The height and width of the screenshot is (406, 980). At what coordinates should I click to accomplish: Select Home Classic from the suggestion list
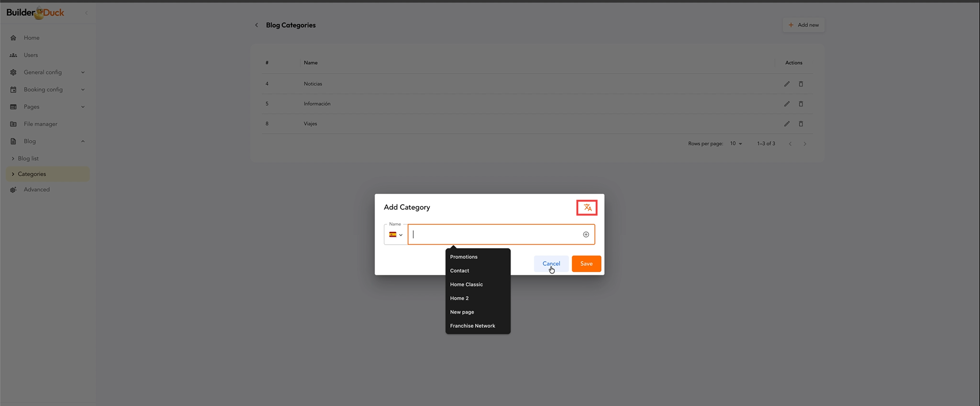click(466, 284)
